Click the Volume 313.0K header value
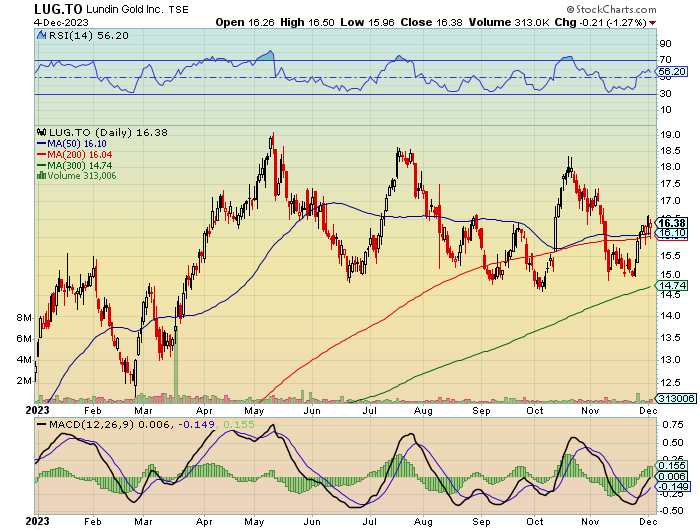700x530 pixels. [508, 22]
